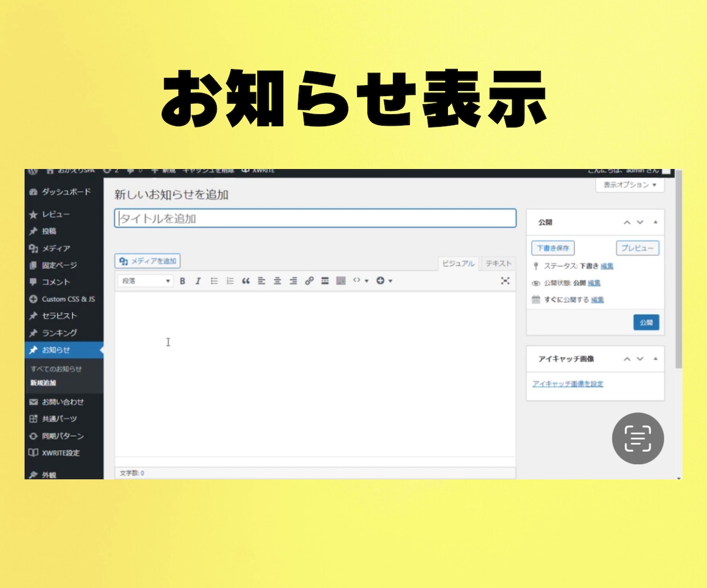Click the ランキング pin icon

coord(33,333)
